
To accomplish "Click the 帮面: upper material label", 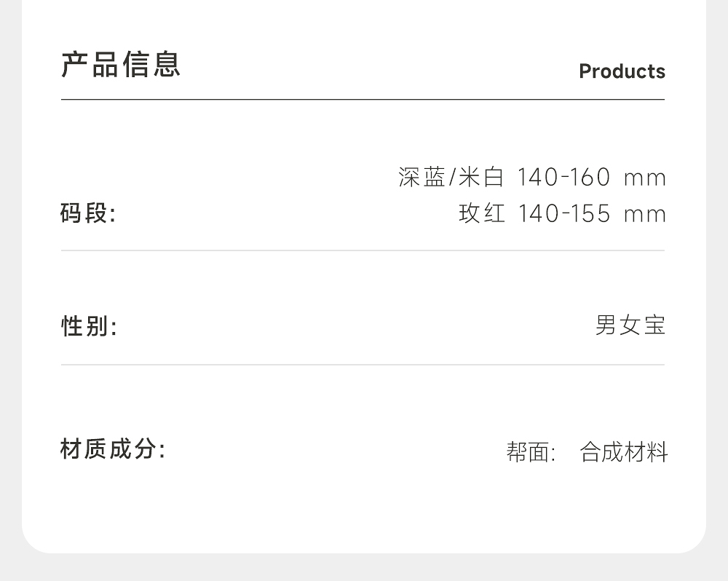I will pyautogui.click(x=531, y=452).
